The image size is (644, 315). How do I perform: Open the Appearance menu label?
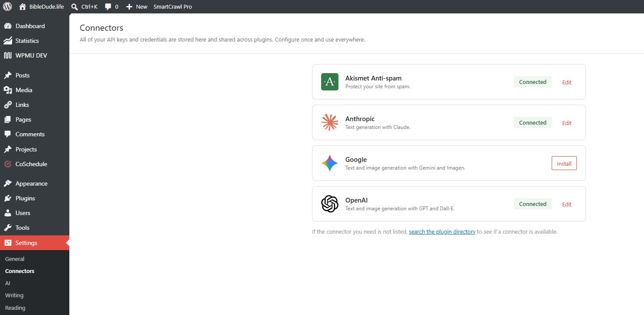pyautogui.click(x=32, y=183)
